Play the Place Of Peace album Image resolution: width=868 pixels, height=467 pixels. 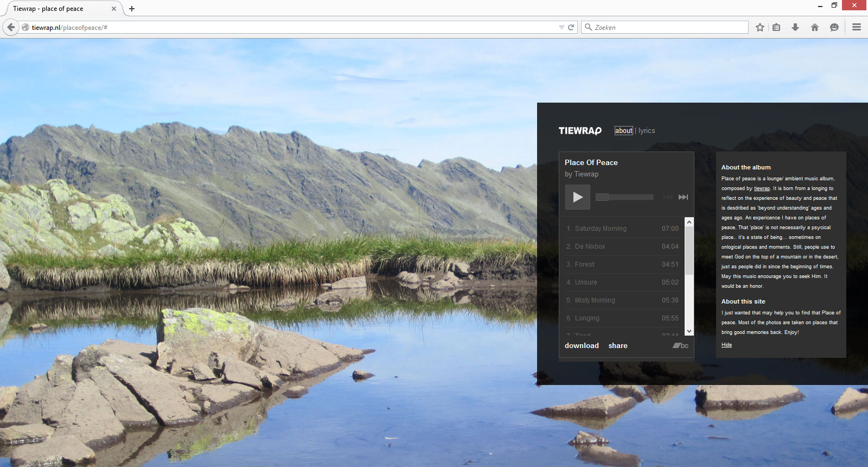pos(578,197)
